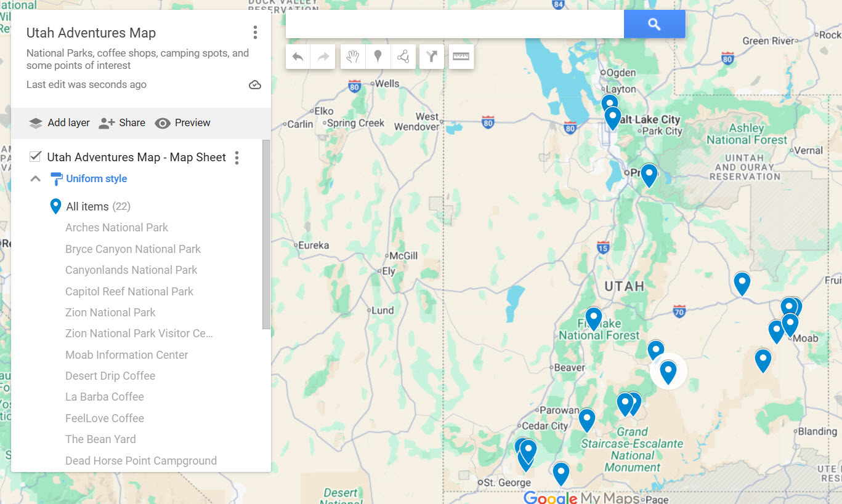The height and width of the screenshot is (504, 842).
Task: Select Zion National Park Visitor Center item
Action: coord(139,334)
